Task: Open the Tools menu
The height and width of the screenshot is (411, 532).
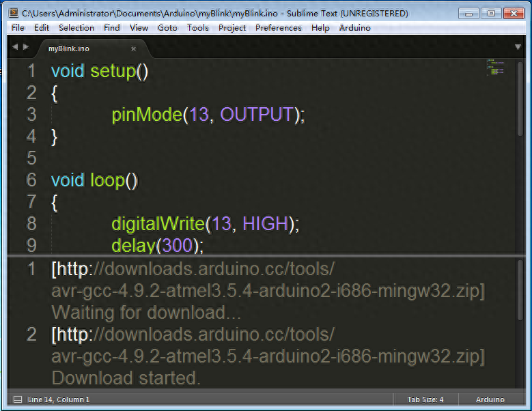Action: [198, 28]
